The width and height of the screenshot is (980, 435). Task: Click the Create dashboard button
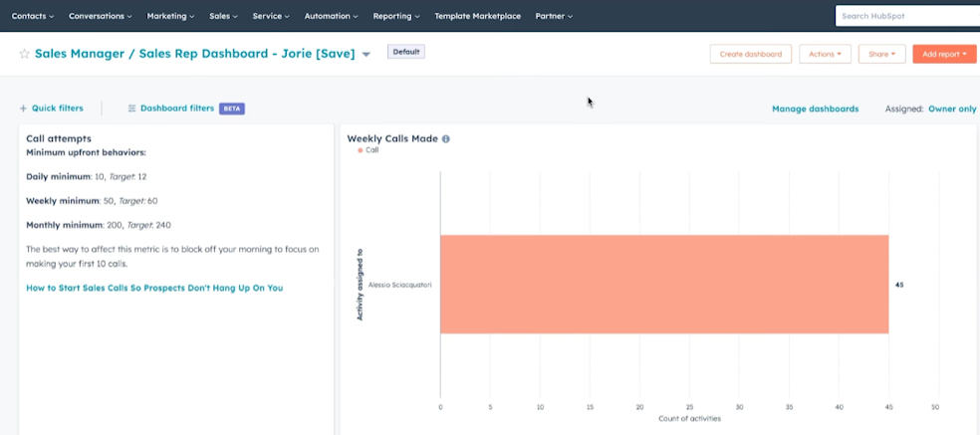click(x=751, y=54)
